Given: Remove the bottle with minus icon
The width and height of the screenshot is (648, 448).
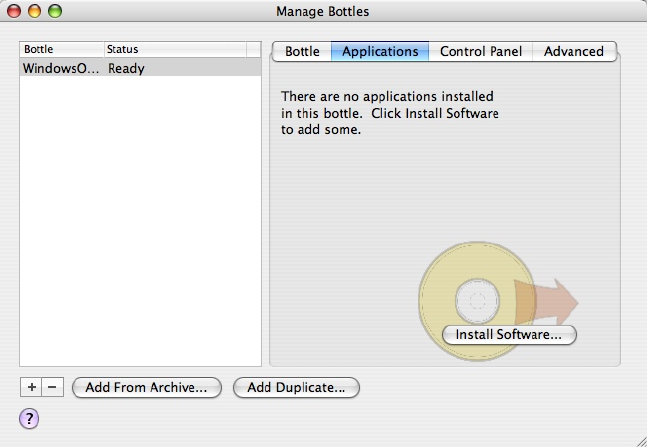Looking at the screenshot, I should click(x=53, y=387).
